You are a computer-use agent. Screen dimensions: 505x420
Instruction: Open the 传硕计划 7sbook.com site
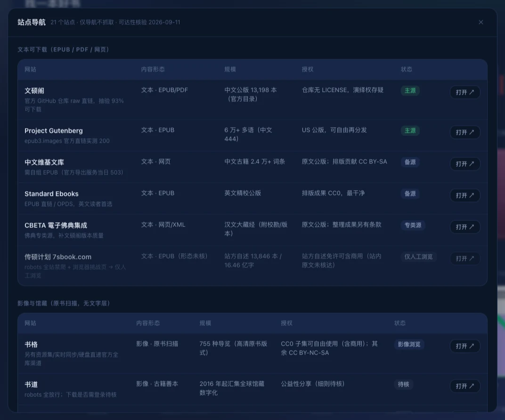pyautogui.click(x=465, y=258)
